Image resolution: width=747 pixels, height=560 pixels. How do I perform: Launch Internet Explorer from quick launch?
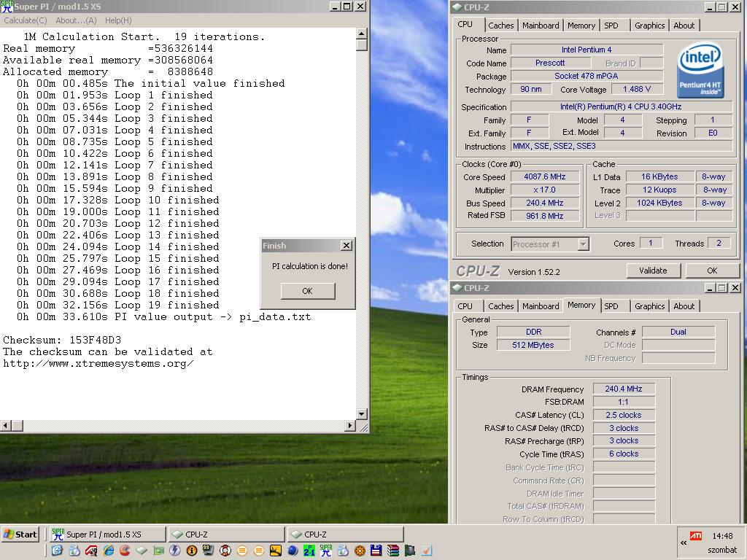[x=109, y=551]
